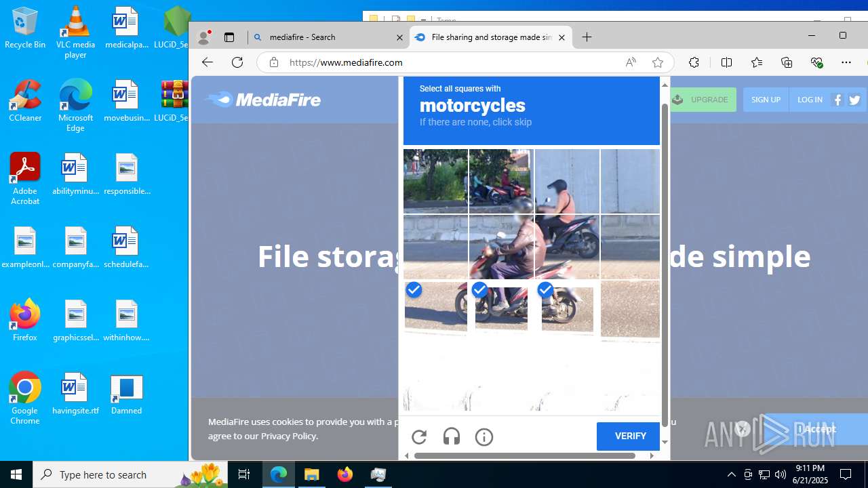
Task: Open the Damned desktop shortcut
Action: 126,393
